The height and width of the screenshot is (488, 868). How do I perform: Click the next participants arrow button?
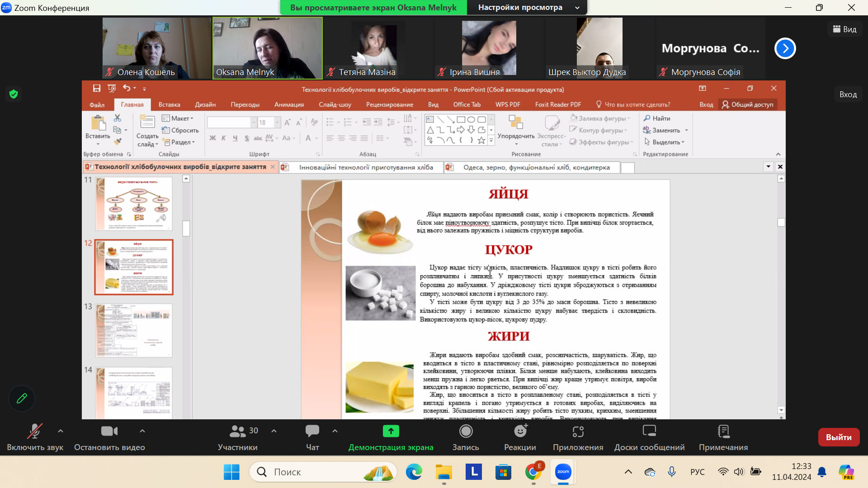point(785,48)
